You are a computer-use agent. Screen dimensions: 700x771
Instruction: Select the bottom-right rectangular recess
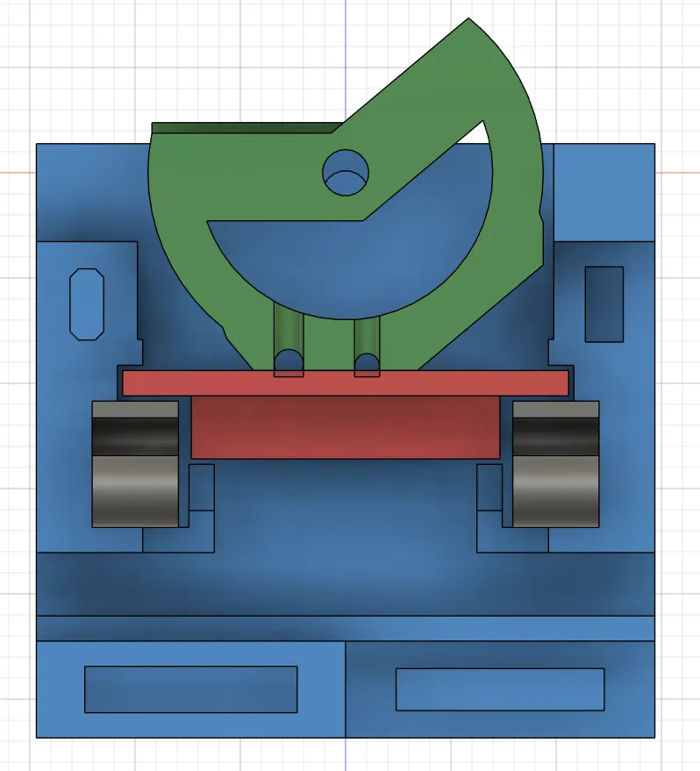tap(500, 689)
